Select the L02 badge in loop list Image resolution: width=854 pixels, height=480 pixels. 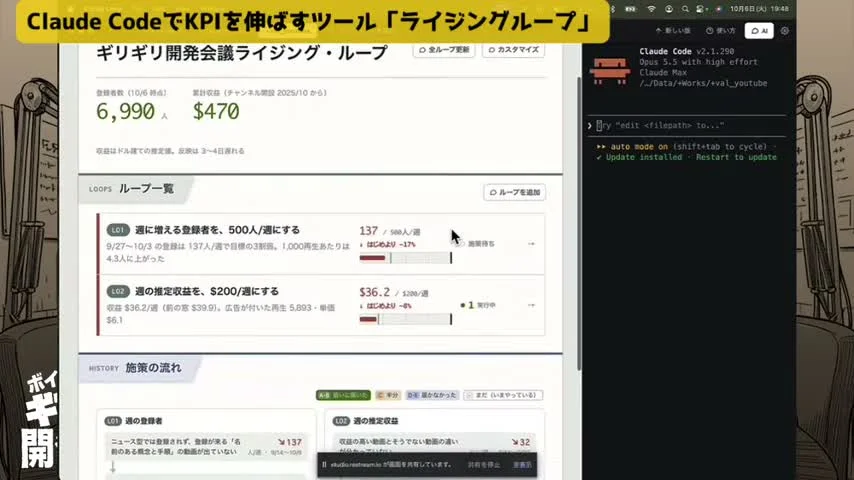[x=118, y=291]
